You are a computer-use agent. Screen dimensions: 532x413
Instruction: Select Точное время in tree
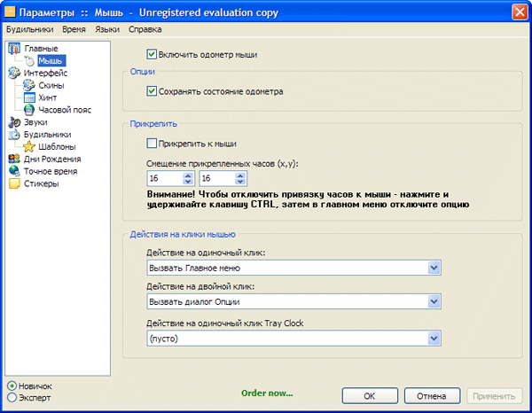51,171
